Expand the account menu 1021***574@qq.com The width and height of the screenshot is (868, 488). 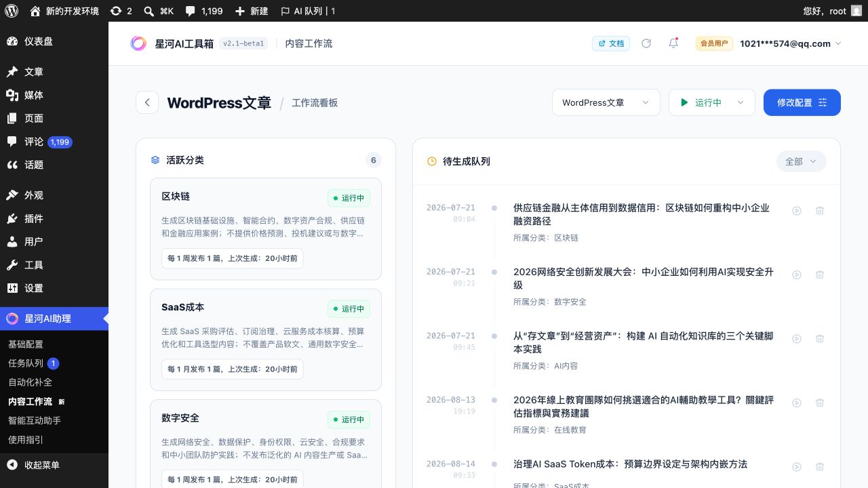click(791, 43)
